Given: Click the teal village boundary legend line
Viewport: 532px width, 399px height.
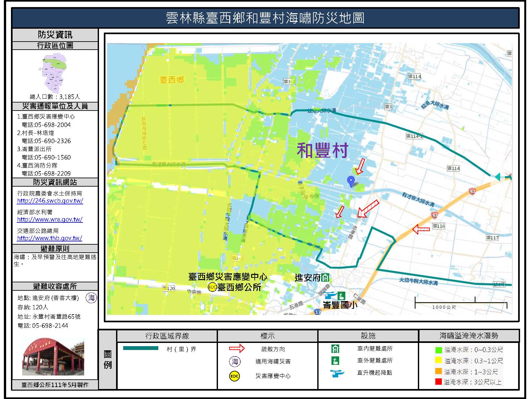Looking at the screenshot, I should [141, 348].
